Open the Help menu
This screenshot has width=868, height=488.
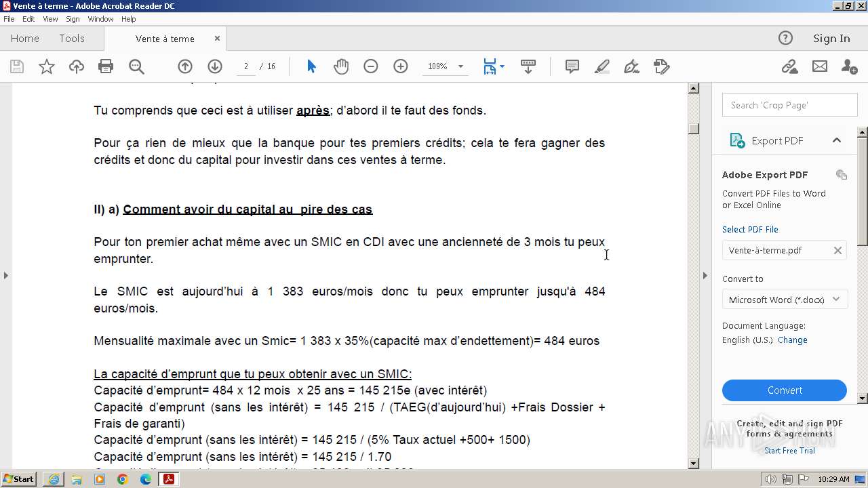pyautogui.click(x=128, y=19)
